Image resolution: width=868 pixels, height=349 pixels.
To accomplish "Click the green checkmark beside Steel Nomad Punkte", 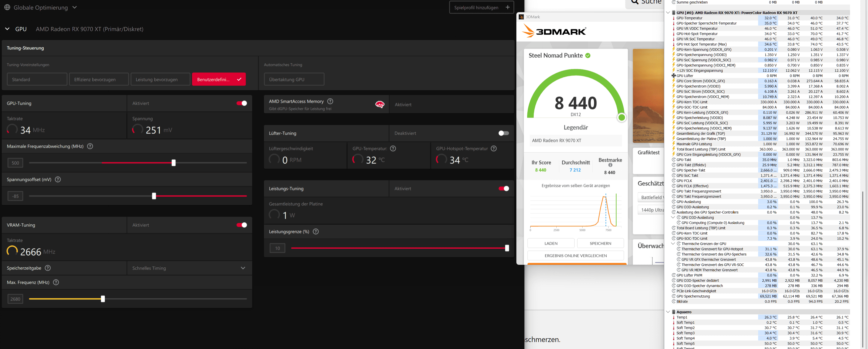I will pos(588,56).
